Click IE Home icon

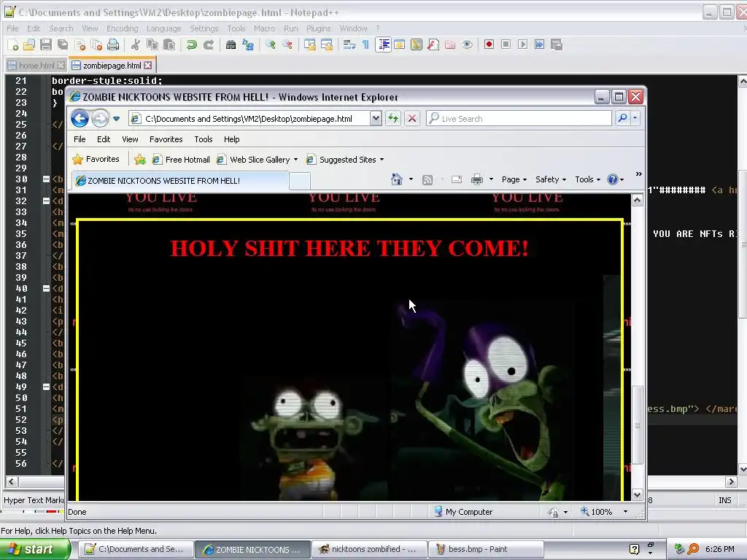396,179
